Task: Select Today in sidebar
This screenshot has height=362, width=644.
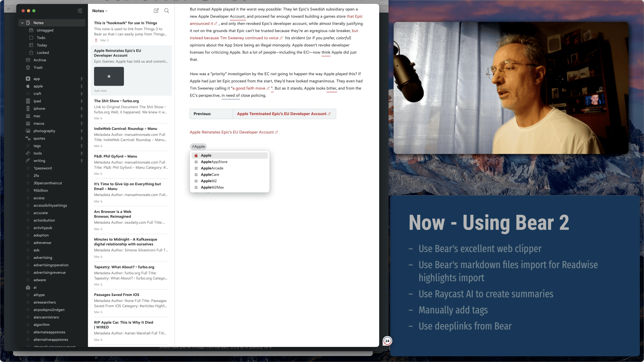Action: pos(42,45)
